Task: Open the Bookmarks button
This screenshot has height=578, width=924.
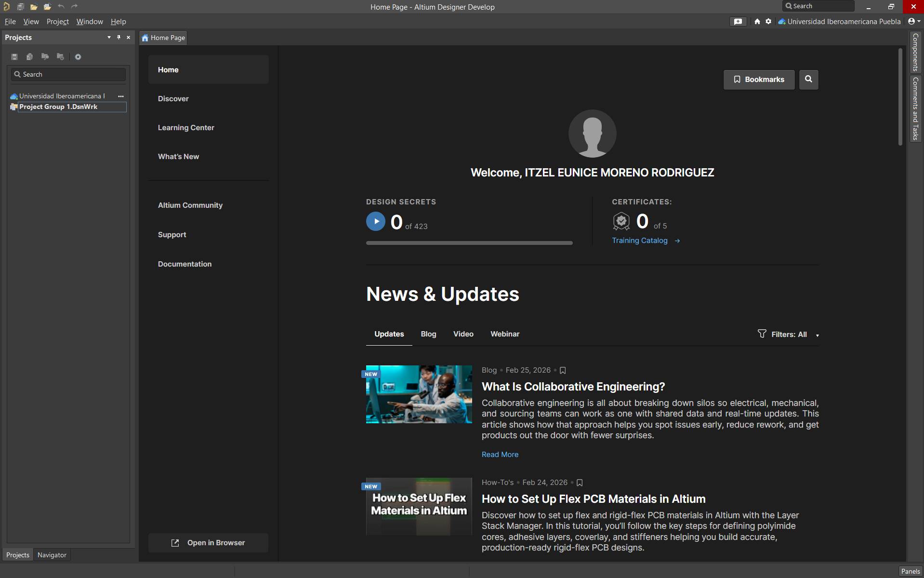Action: [759, 80]
